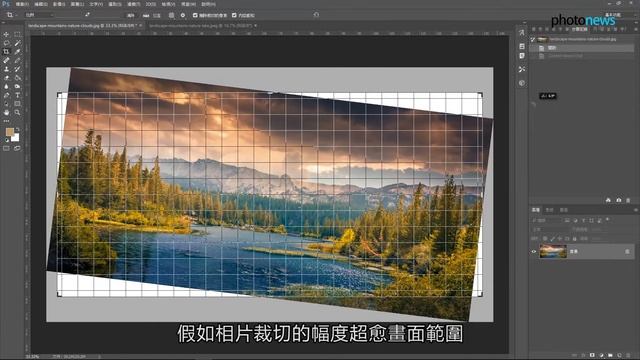Screen dimensions: 640x360
Task: Open the 3D menu
Action: pyautogui.click(x=151, y=4)
